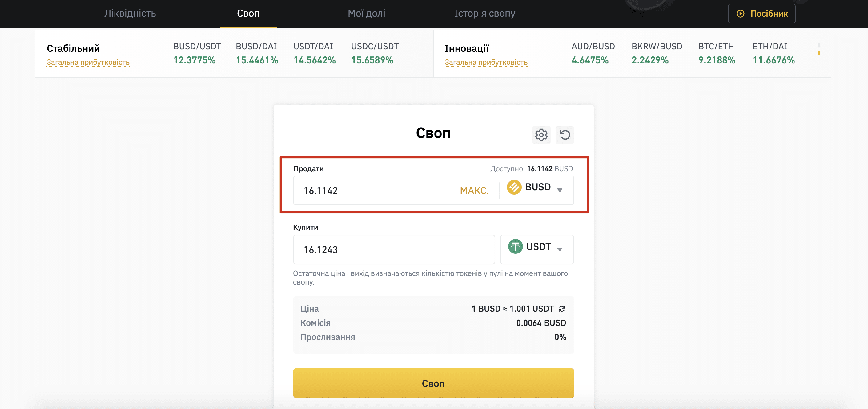This screenshot has width=868, height=409.
Task: Click the BUSD coin icon
Action: pyautogui.click(x=514, y=187)
